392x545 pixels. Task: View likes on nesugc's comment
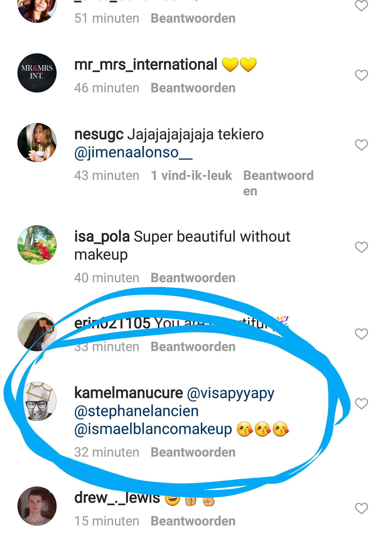point(191,176)
